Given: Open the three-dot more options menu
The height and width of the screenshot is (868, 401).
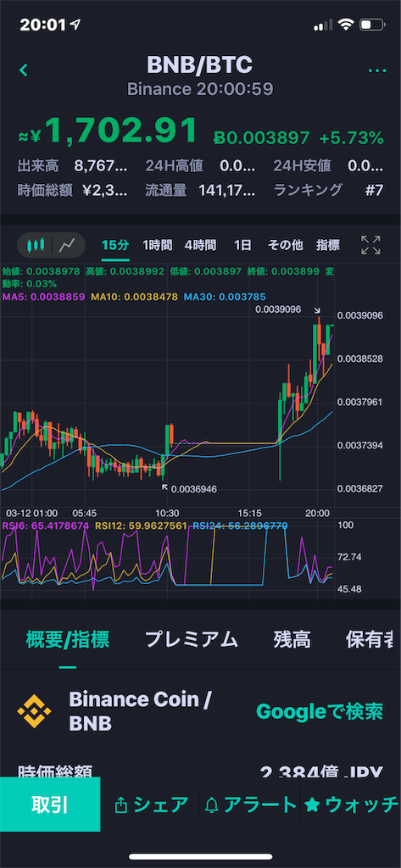Looking at the screenshot, I should point(376,71).
